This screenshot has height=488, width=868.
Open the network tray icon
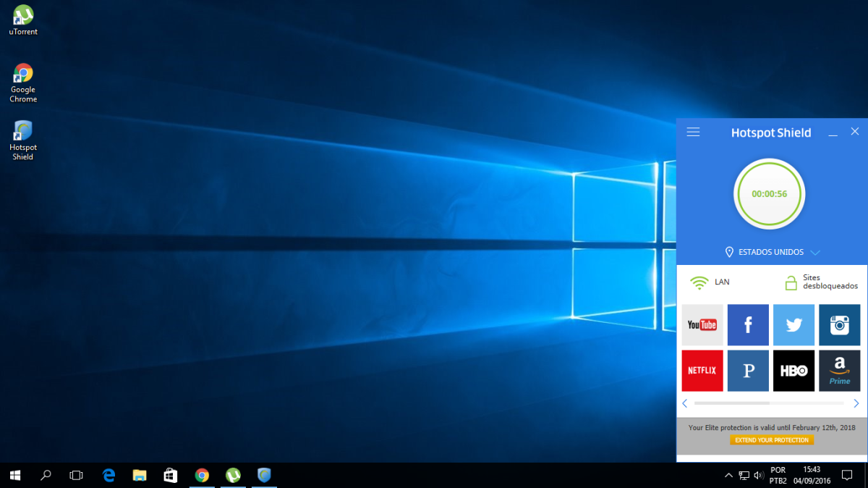pos(744,476)
